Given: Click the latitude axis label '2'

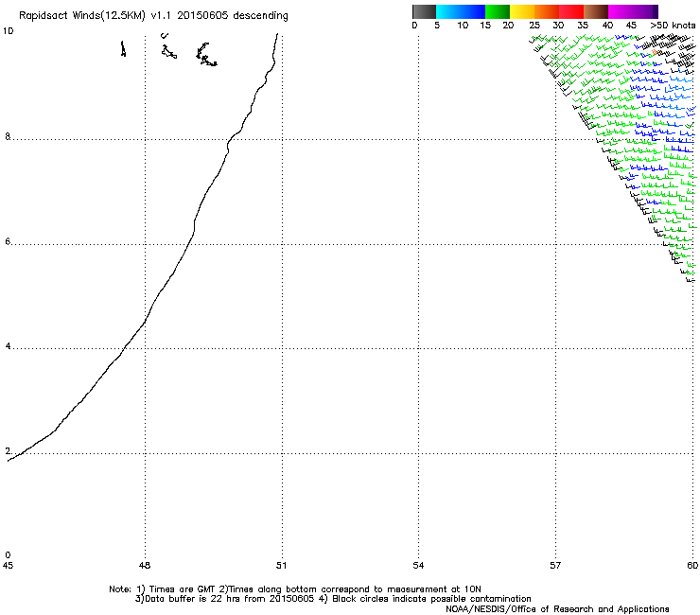Looking at the screenshot, I should coord(8,450).
